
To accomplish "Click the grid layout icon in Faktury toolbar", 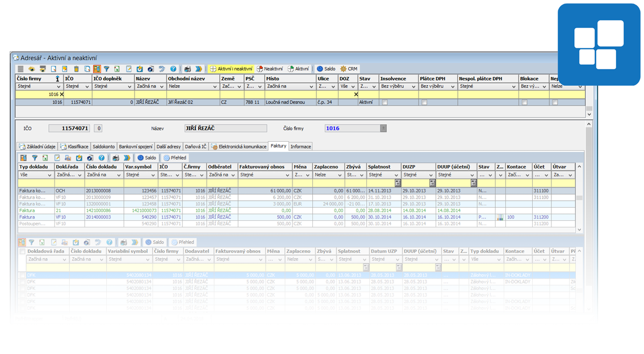I will pyautogui.click(x=23, y=158).
